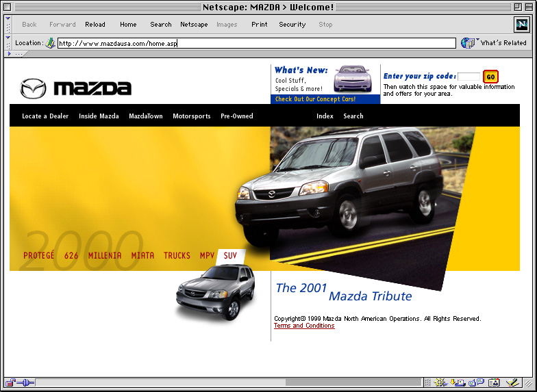Click the Navigator ship wheel icon

(439, 382)
